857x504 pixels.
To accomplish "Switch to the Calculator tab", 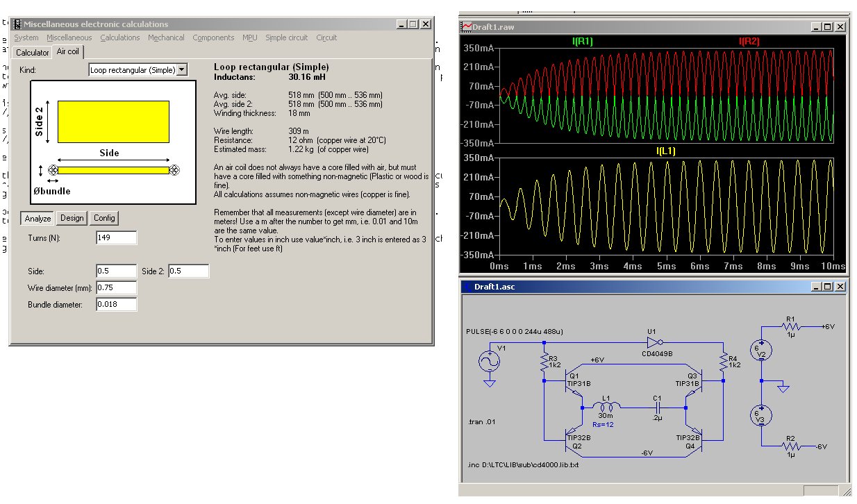I will coord(32,53).
